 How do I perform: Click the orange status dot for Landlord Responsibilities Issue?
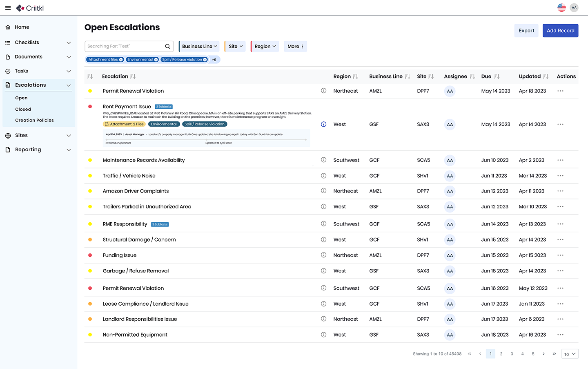pos(90,319)
